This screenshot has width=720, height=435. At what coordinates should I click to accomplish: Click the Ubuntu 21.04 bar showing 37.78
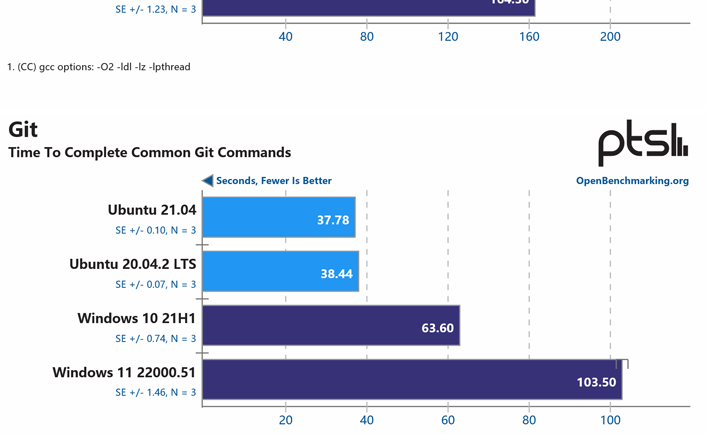[x=279, y=217]
